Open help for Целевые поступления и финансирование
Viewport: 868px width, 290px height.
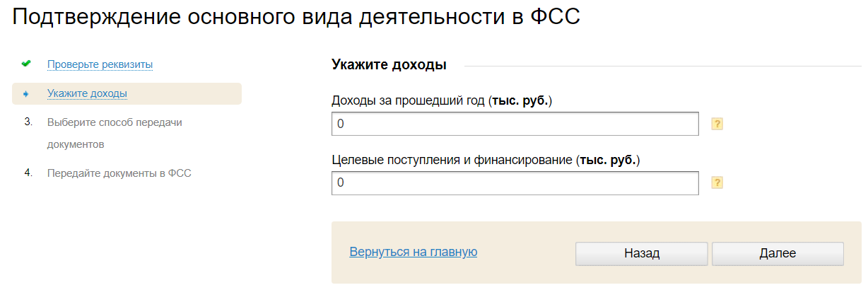(x=717, y=183)
